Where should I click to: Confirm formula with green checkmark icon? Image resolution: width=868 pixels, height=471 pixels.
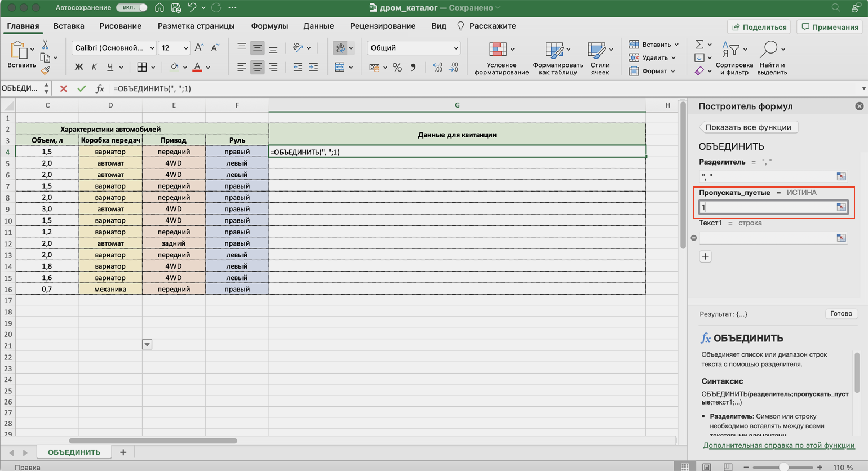coord(82,88)
